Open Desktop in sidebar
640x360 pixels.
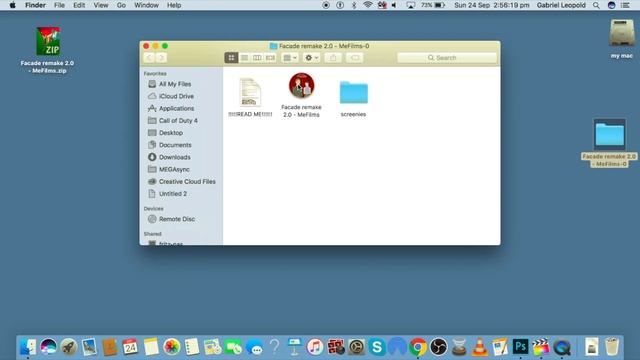click(171, 133)
